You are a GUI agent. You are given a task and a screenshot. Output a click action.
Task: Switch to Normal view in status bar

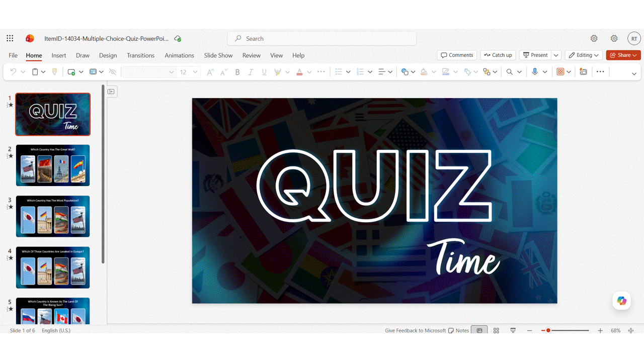479,330
